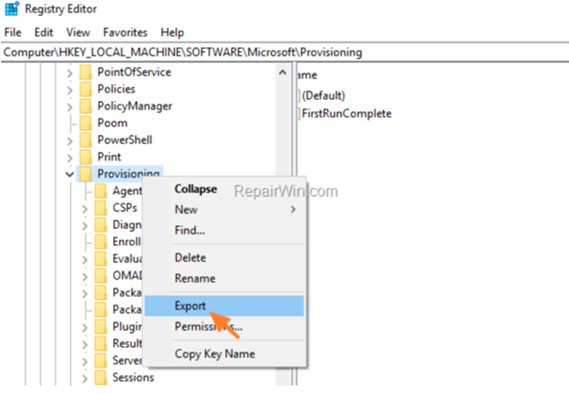This screenshot has height=394, width=569.
Task: Select the Server subkey row
Action: coord(118,361)
